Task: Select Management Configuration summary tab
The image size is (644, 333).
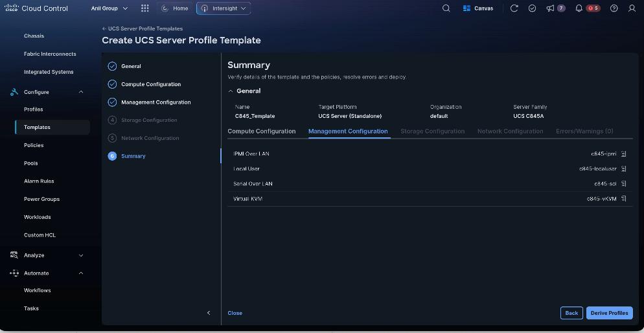Action: pos(348,132)
